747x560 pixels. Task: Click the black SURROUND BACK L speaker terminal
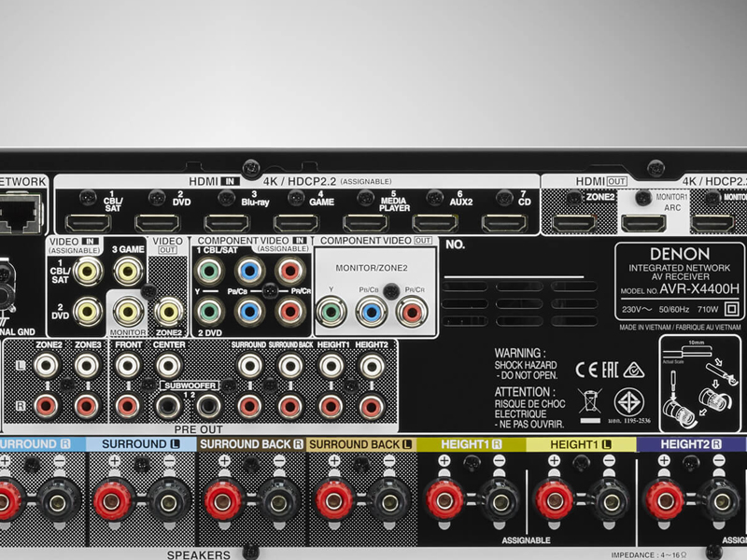[388, 502]
